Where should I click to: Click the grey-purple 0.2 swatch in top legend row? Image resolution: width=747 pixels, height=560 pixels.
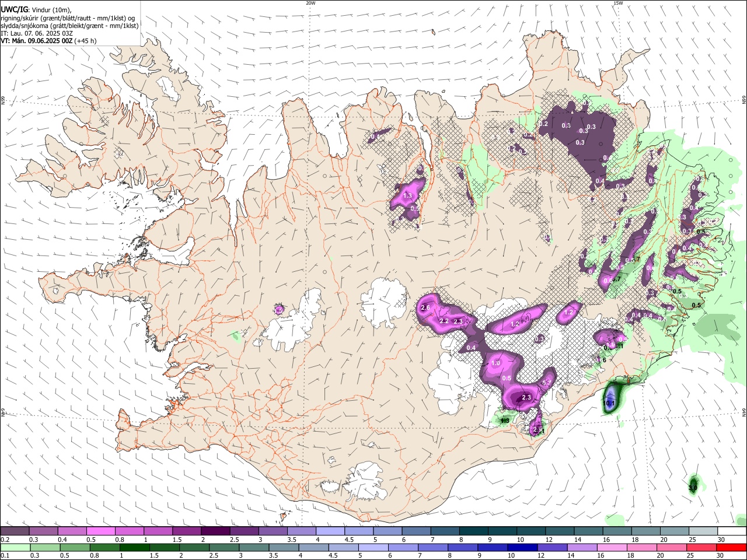pos(15,531)
